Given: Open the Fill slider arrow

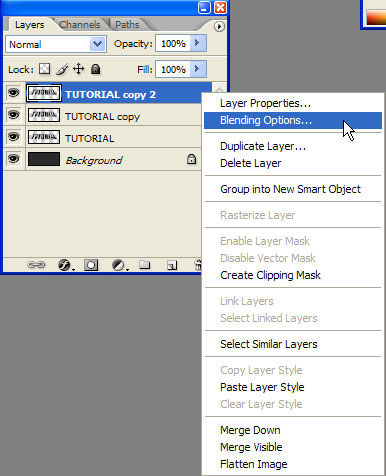Looking at the screenshot, I should (197, 69).
